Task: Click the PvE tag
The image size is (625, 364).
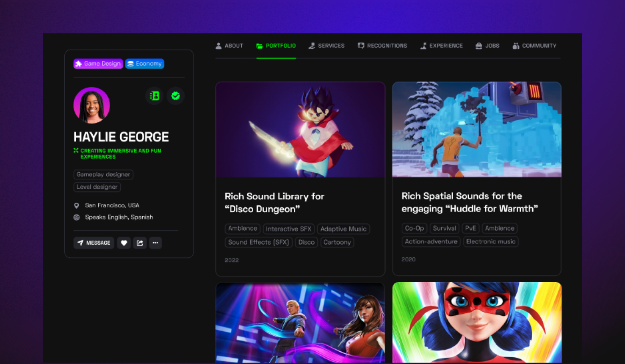Action: [x=470, y=228]
